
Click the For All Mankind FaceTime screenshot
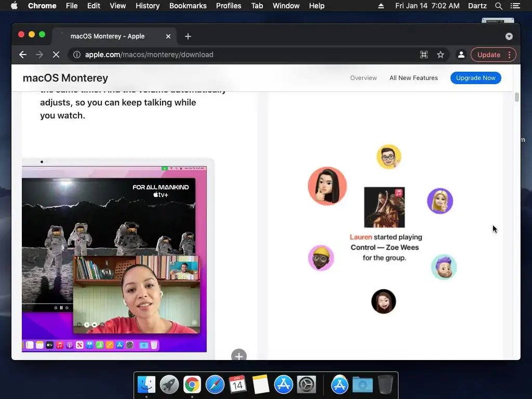114,259
